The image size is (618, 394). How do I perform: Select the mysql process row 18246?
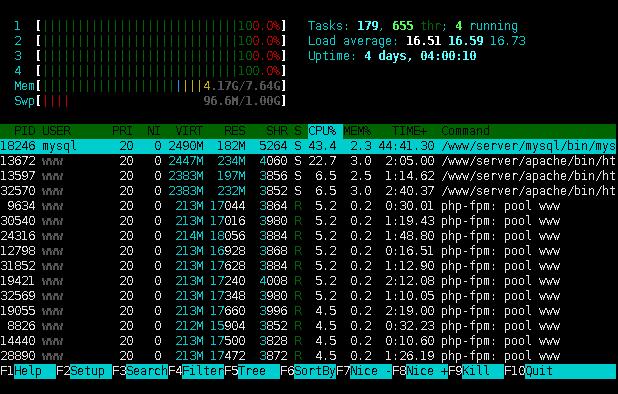pyautogui.click(x=308, y=146)
